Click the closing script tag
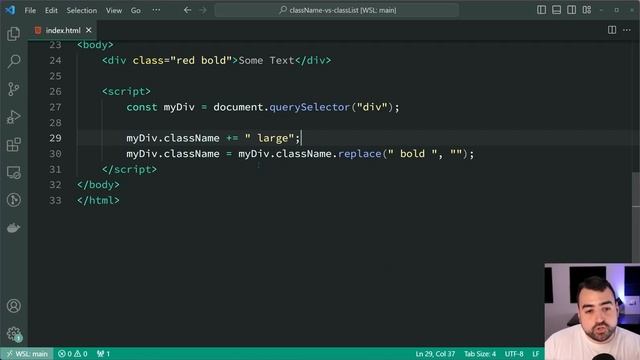This screenshot has width=640, height=360. click(129, 169)
